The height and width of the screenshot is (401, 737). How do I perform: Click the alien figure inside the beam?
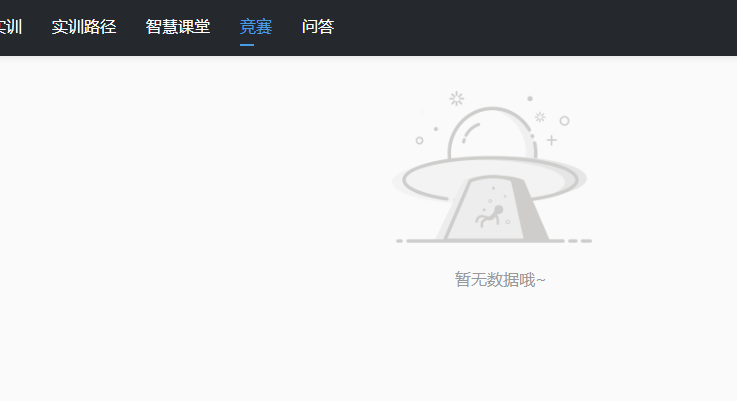(490, 216)
